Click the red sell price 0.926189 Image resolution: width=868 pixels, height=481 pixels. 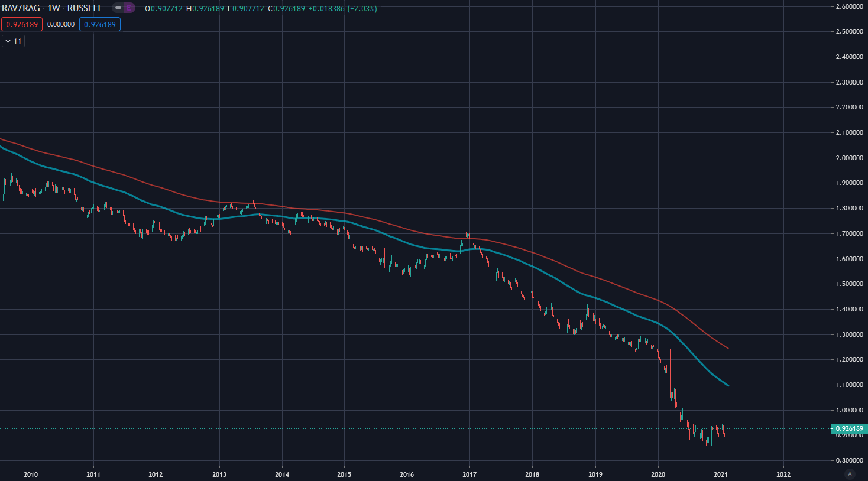click(x=22, y=24)
